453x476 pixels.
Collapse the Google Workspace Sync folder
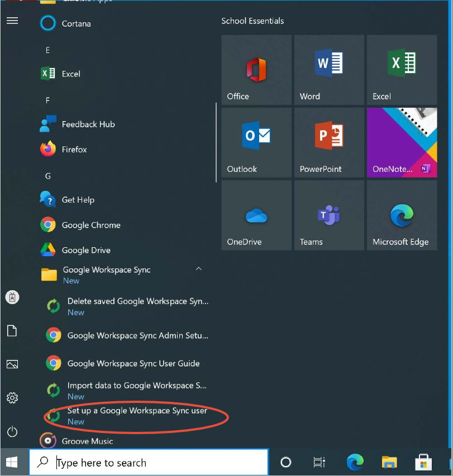[122, 275]
